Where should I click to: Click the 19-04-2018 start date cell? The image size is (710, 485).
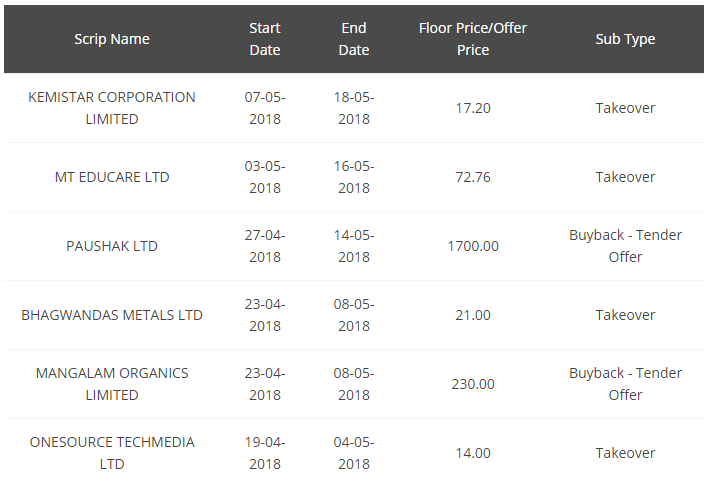(265, 453)
